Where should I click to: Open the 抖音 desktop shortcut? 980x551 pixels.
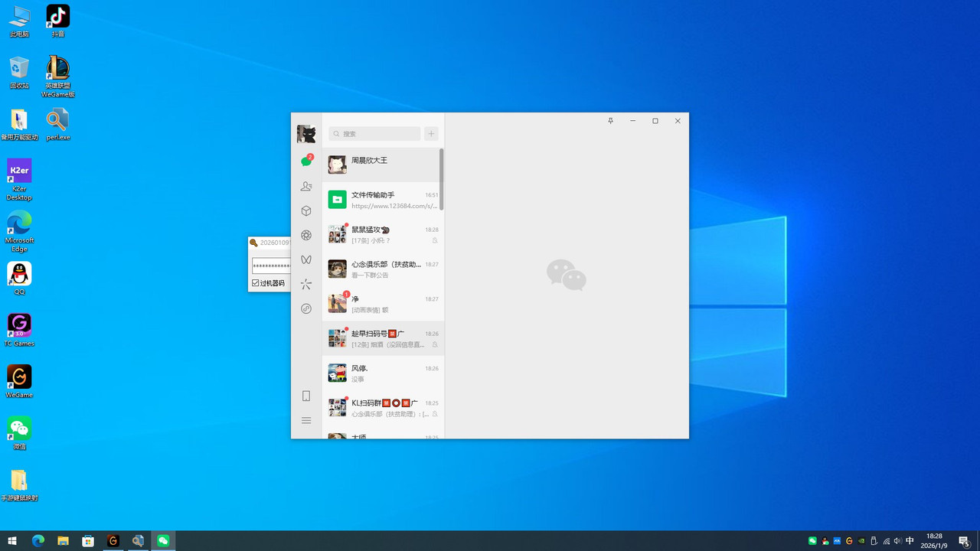pos(58,21)
